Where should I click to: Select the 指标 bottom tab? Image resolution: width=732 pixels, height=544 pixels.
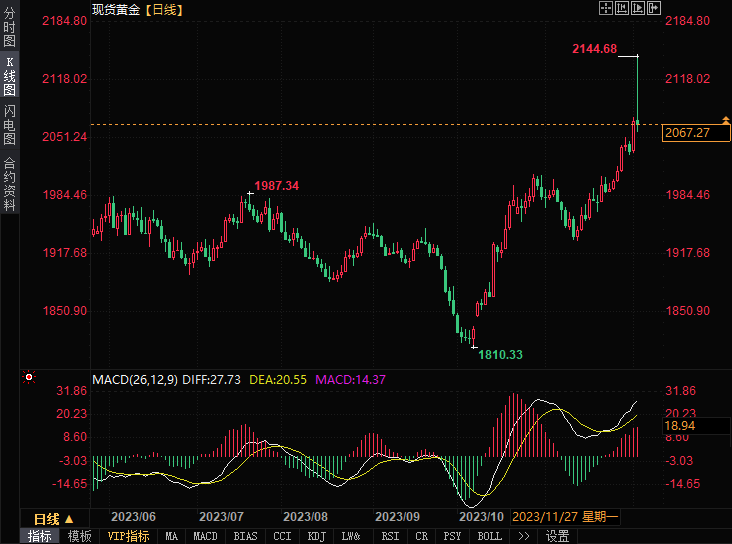[x=40, y=536]
